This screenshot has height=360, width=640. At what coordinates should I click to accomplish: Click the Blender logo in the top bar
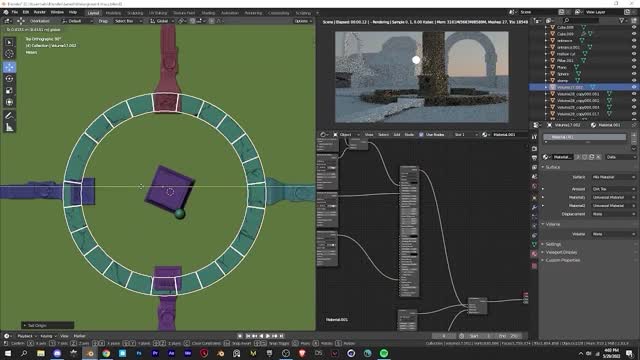(5, 12)
